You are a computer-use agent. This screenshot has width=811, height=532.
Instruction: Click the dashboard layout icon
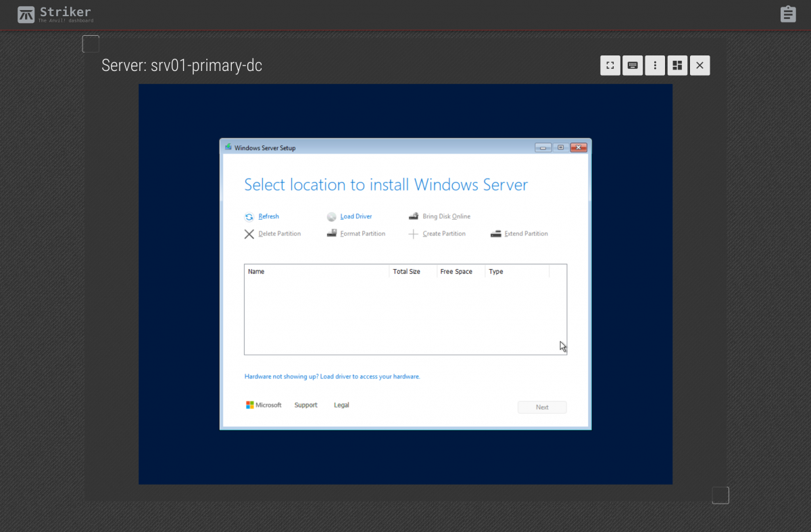[677, 66]
